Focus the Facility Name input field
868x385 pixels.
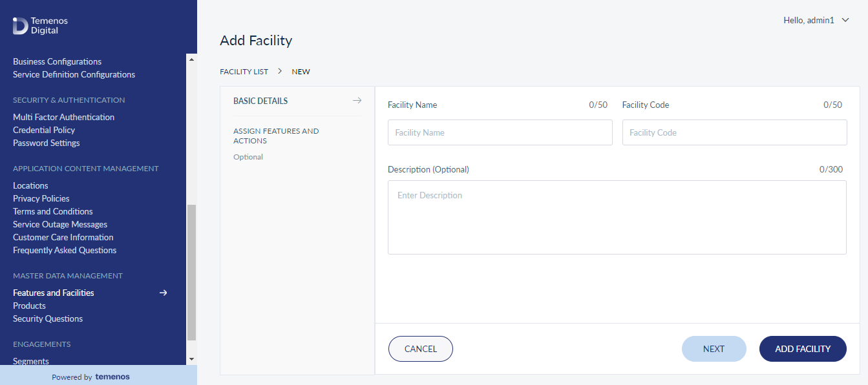(x=500, y=132)
